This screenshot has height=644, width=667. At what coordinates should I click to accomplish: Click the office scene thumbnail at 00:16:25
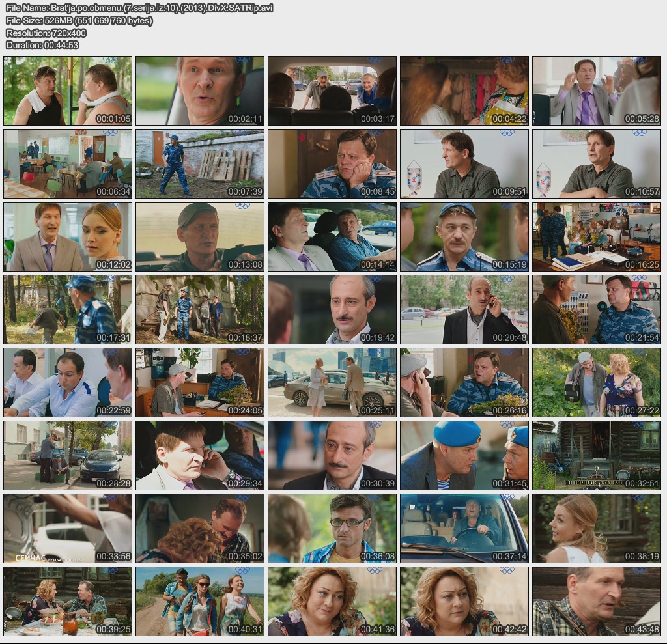click(597, 236)
